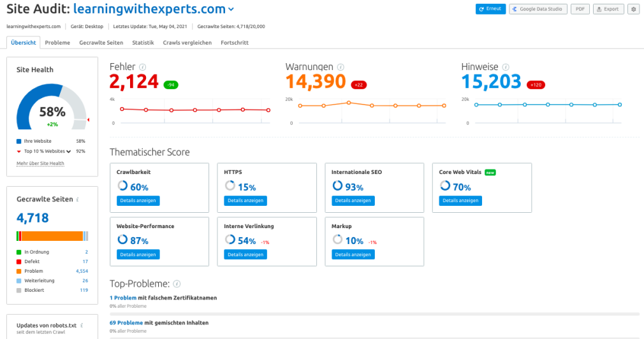The image size is (644, 339).
Task: Click the info icon beside Gecrawlte Seiten
Action: (x=78, y=199)
